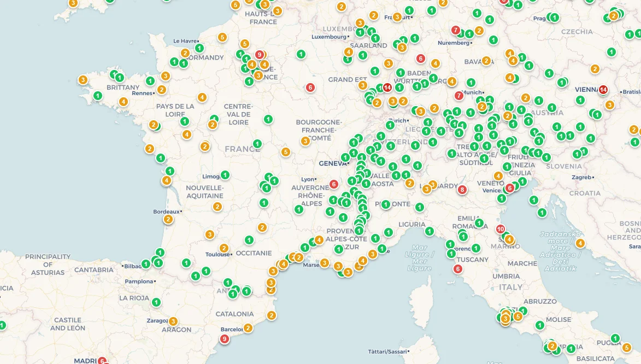Image resolution: width=641 pixels, height=364 pixels.
Task: Select the orange 3 marker near Zaragoza
Action: [x=173, y=321]
